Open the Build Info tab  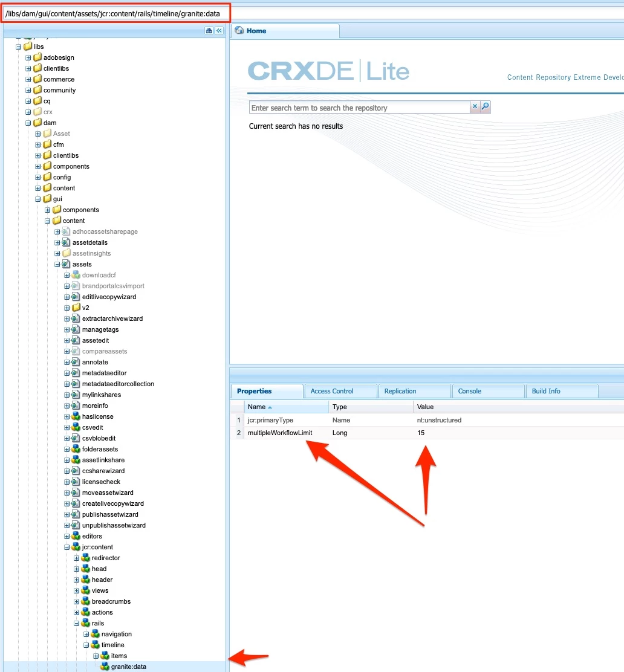[x=562, y=391]
